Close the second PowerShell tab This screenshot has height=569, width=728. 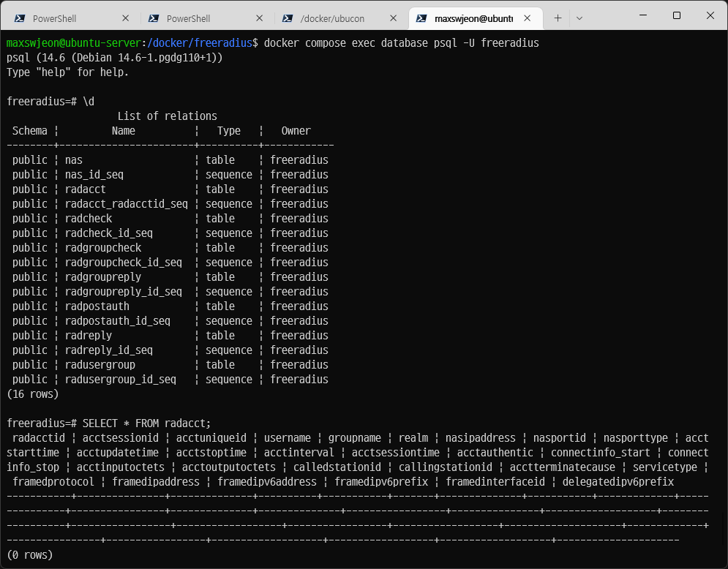click(260, 18)
